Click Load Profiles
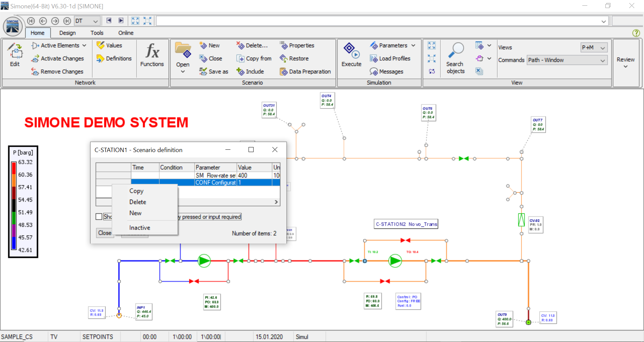This screenshot has height=342, width=644. [390, 59]
